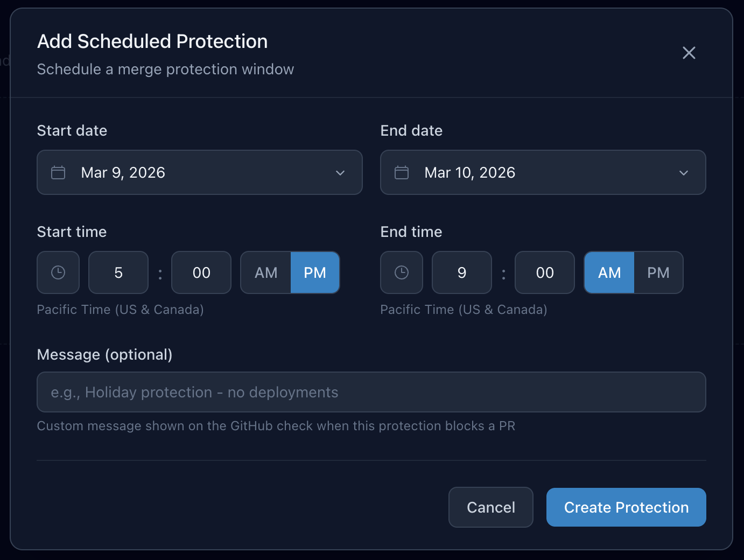The width and height of the screenshot is (744, 560).
Task: Select the Mar 9, 2026 start date field
Action: coord(199,172)
